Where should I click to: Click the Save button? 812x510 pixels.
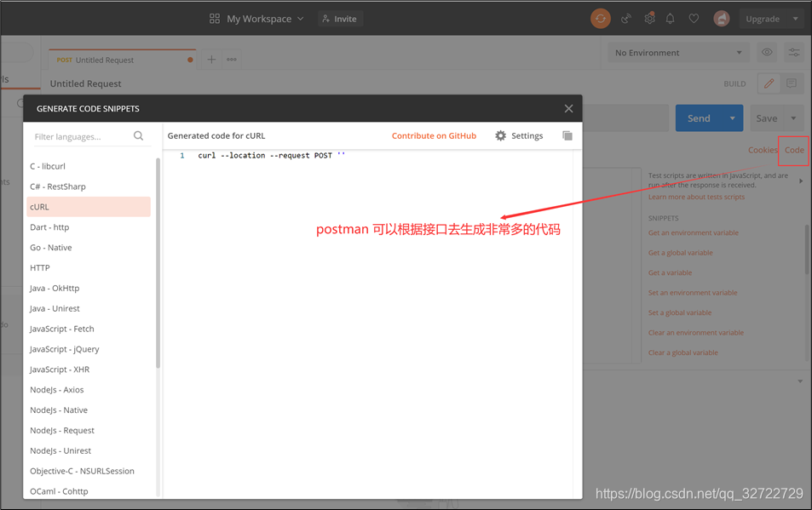coord(767,118)
